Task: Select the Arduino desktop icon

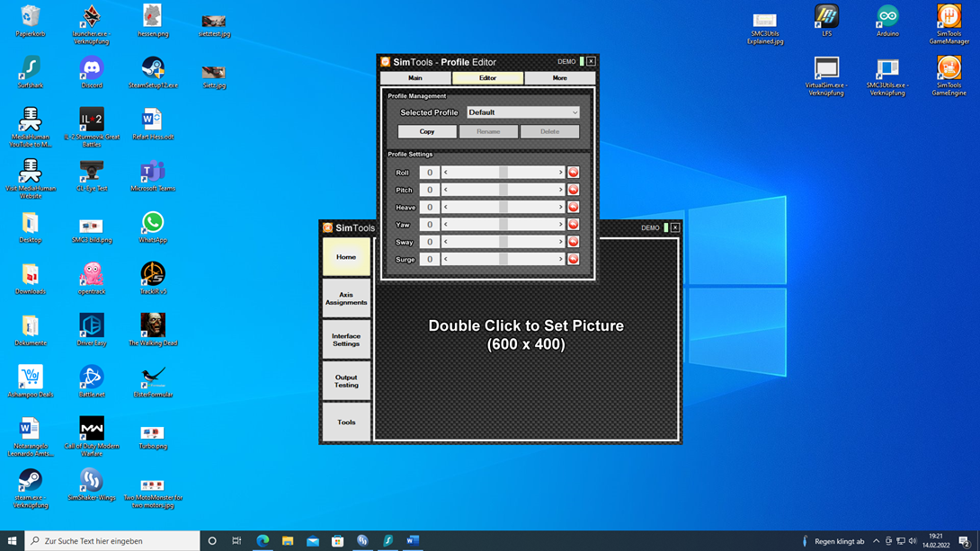Action: click(887, 22)
